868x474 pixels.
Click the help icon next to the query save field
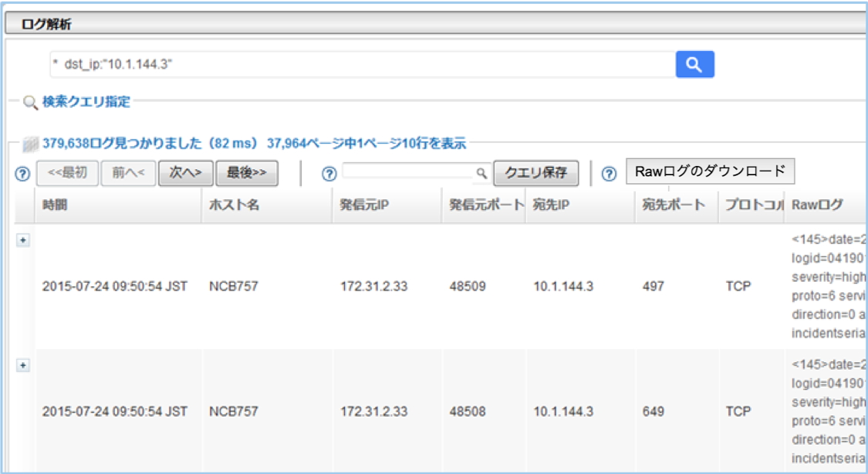pos(327,173)
